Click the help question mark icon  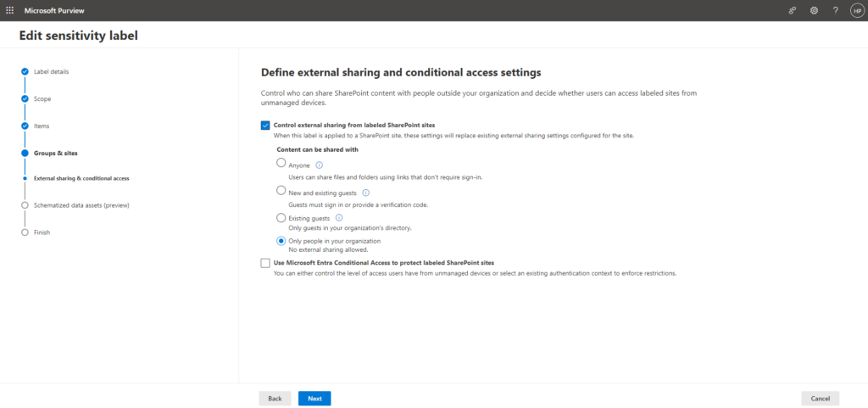835,10
